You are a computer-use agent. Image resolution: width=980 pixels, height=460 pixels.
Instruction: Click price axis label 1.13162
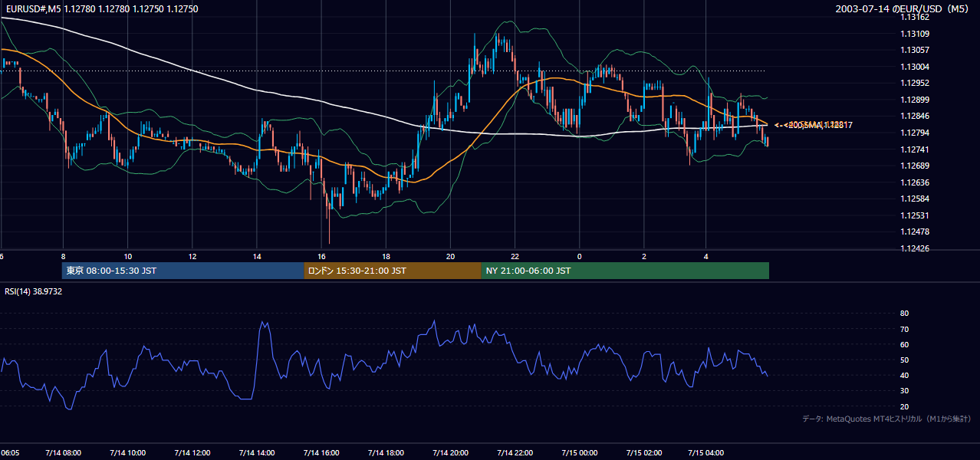tap(916, 17)
